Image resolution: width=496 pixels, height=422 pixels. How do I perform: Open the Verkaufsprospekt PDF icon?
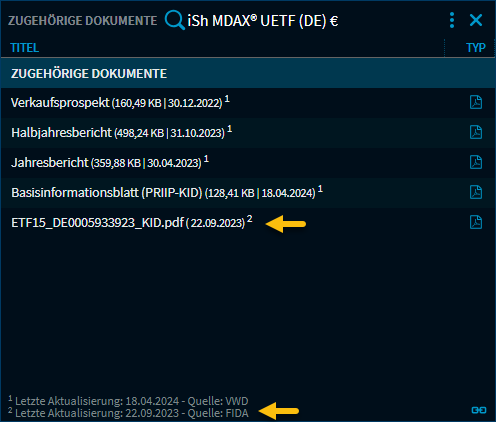476,102
